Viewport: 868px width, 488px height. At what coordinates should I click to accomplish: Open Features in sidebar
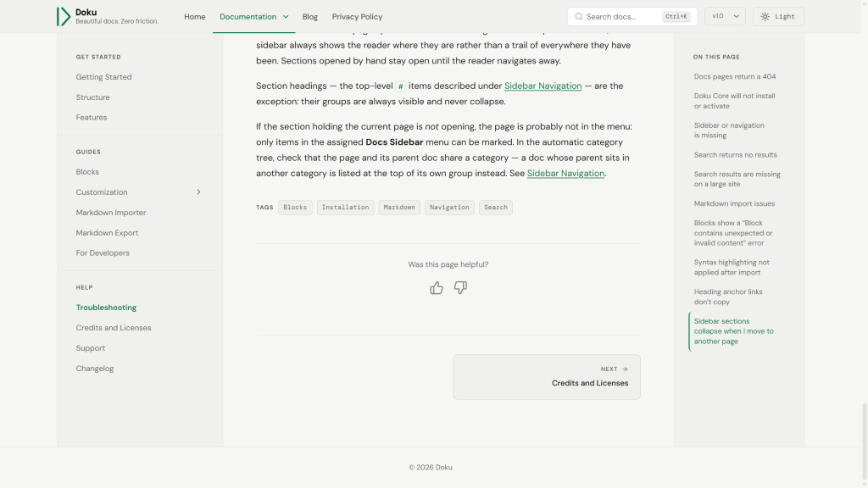[92, 117]
